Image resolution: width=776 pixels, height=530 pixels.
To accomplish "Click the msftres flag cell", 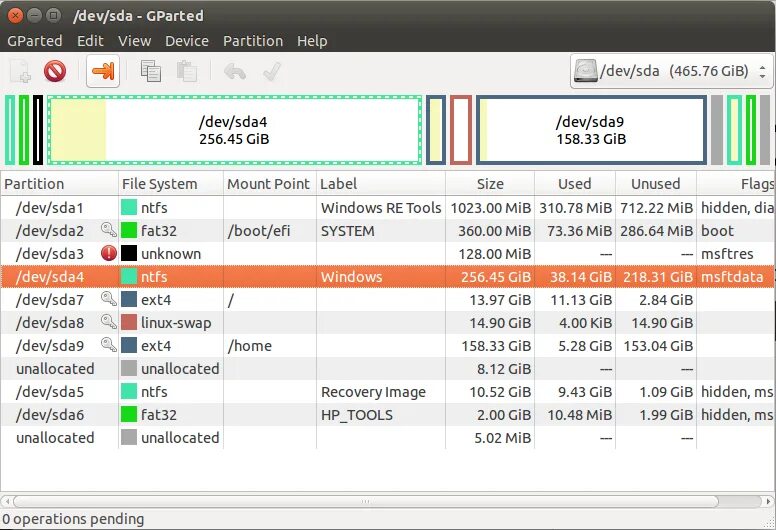I will click(x=736, y=253).
